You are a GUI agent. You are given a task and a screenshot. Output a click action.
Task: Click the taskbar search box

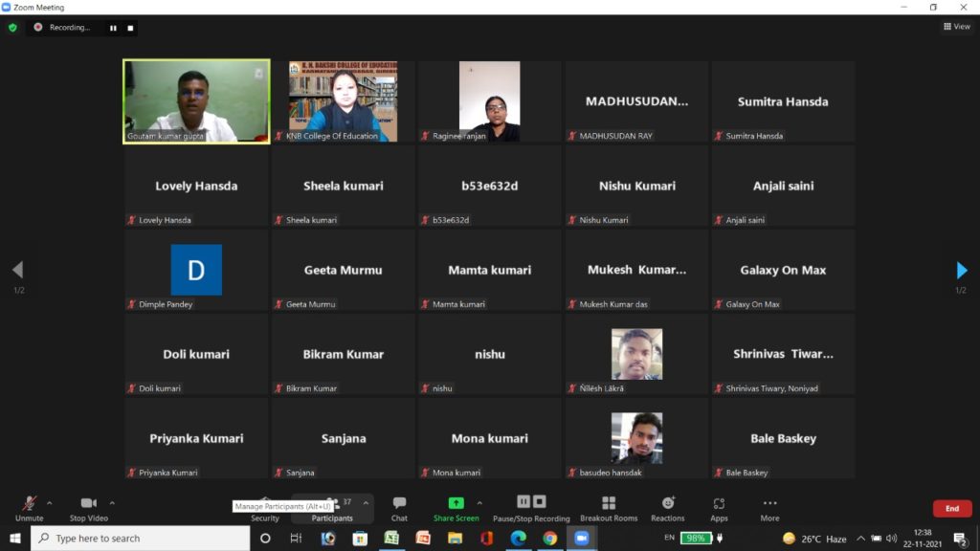(141, 538)
